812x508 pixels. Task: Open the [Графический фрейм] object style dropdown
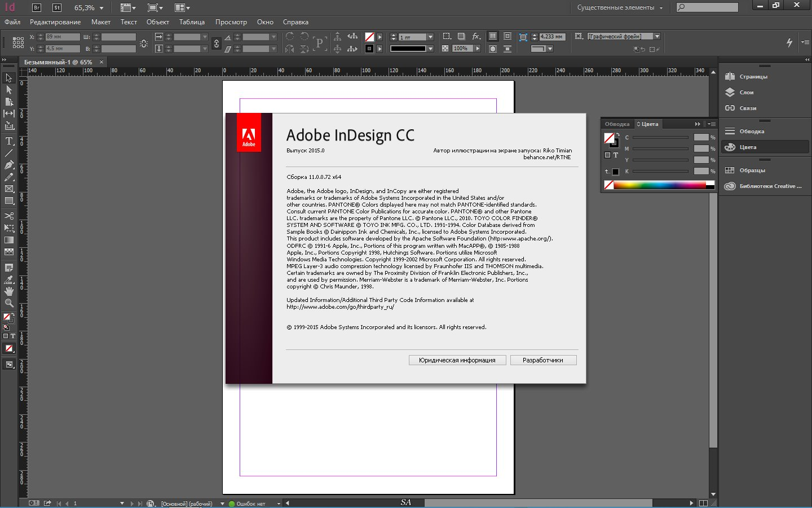(x=657, y=36)
